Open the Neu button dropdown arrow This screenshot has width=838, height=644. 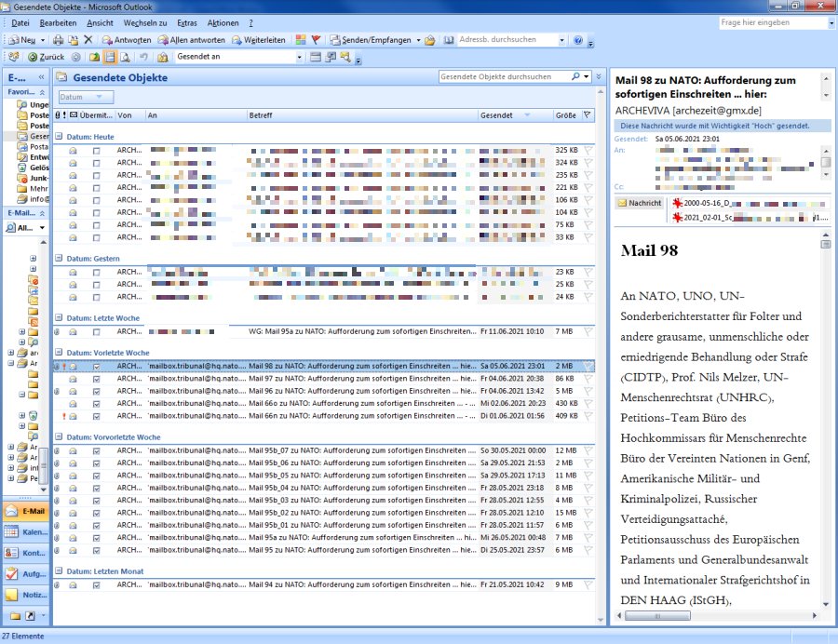[x=43, y=40]
